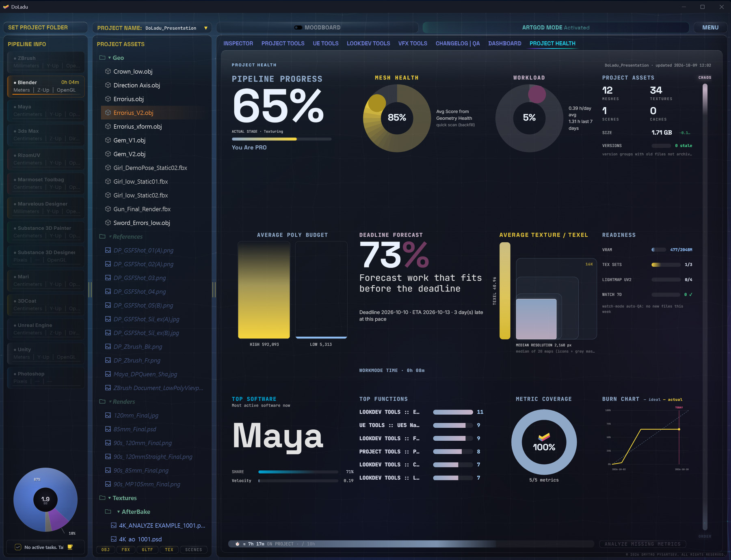Click the 1.9 GB storage donut chart
The image size is (731, 560).
tap(45, 500)
